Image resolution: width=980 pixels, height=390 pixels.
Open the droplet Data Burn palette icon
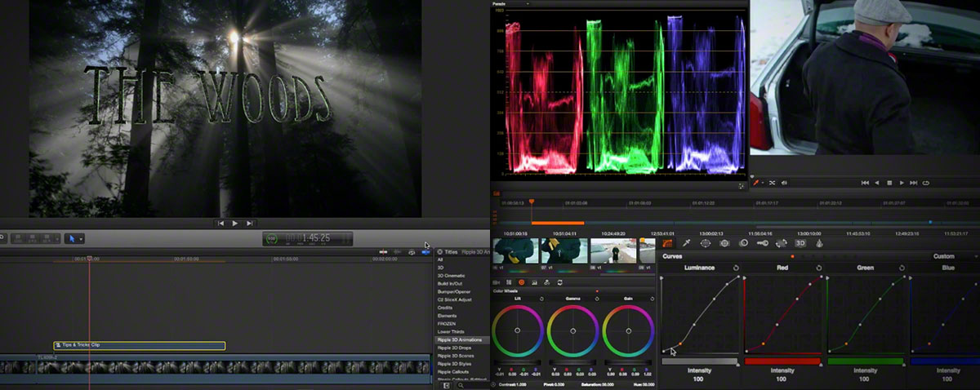tap(819, 242)
